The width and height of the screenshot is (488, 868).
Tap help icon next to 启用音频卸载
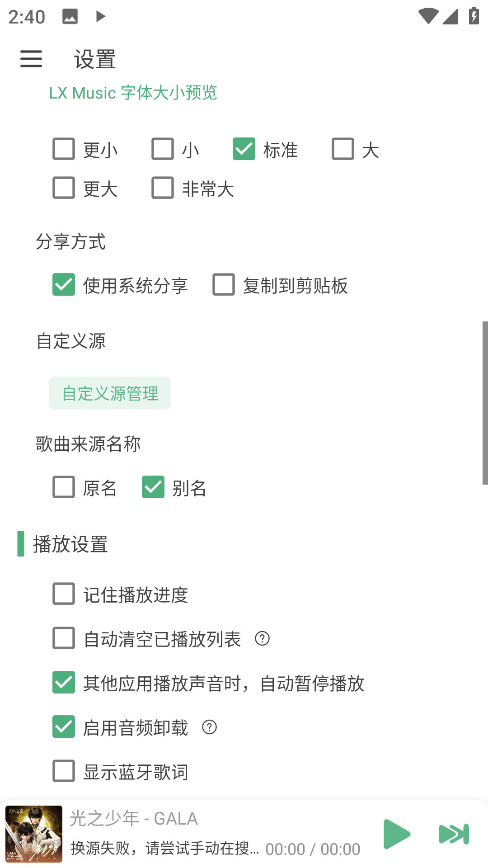209,728
